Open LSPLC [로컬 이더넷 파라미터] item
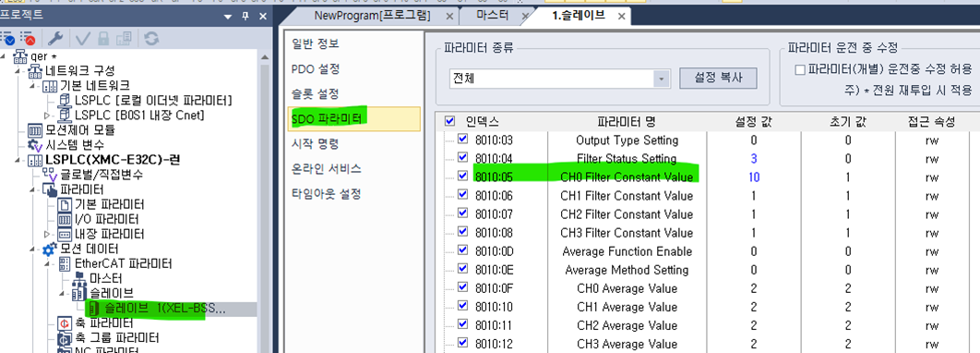980x353 pixels. click(x=153, y=100)
